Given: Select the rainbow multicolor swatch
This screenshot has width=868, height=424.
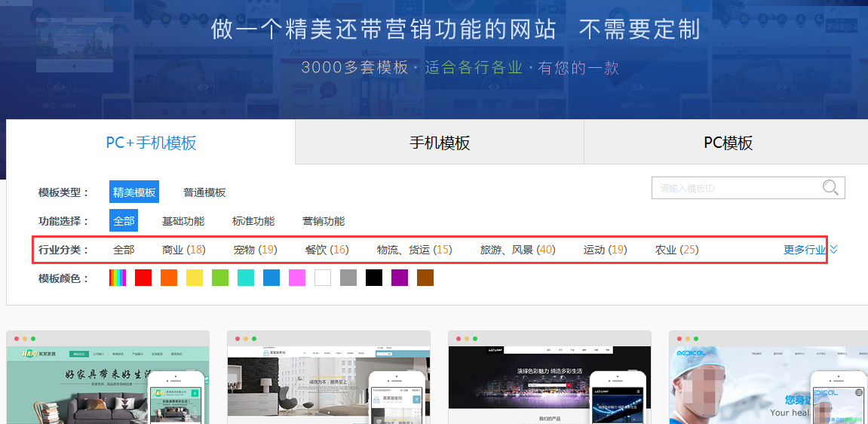Looking at the screenshot, I should click(x=118, y=278).
